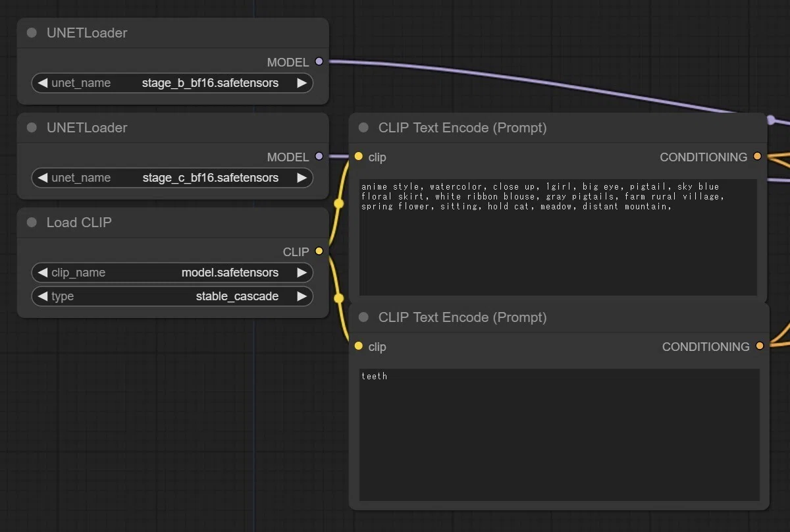This screenshot has width=790, height=532.
Task: Click clip input port of teeth prompt node
Action: pyautogui.click(x=358, y=346)
